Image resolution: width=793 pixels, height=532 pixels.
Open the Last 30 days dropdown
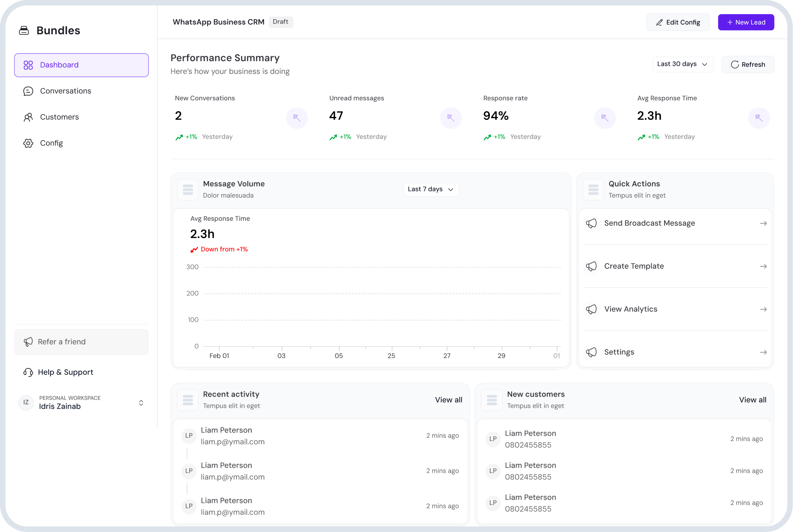[683, 64]
